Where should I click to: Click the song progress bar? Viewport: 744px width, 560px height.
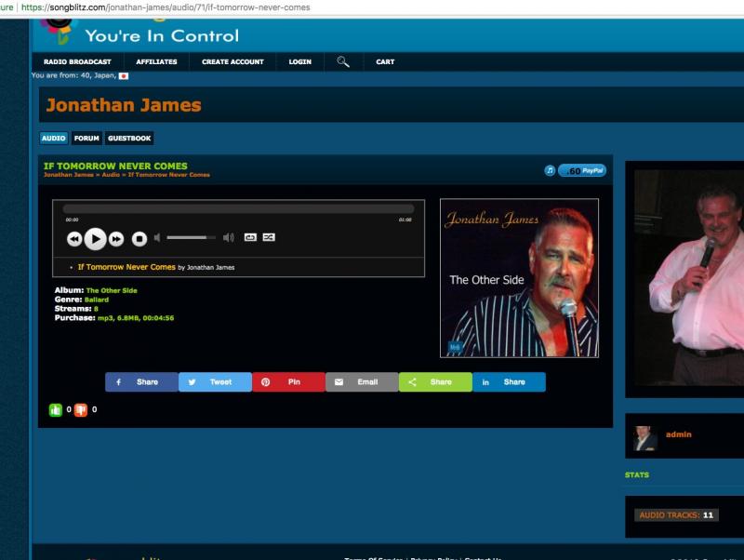(238, 209)
